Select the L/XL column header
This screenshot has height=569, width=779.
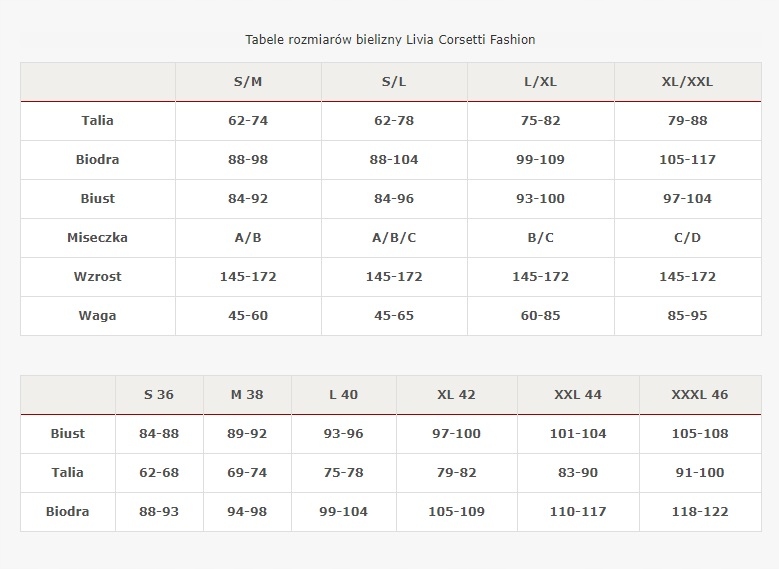tap(541, 82)
